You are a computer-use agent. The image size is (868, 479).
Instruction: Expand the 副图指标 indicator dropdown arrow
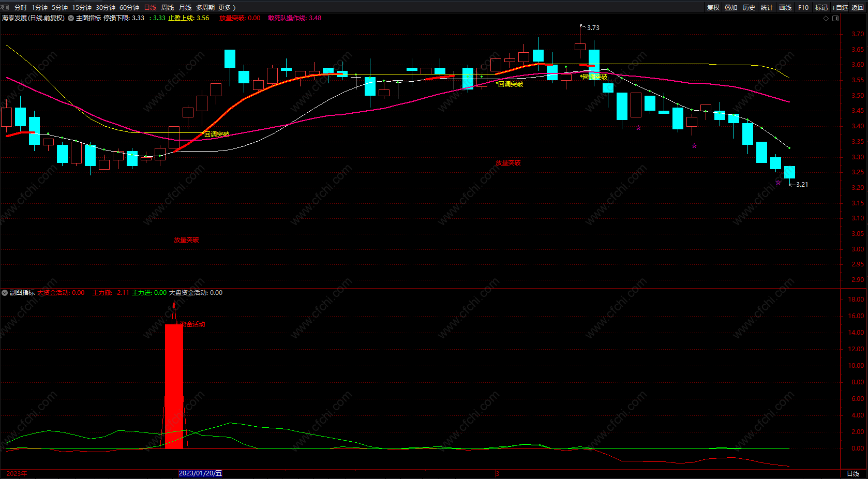pyautogui.click(x=5, y=293)
